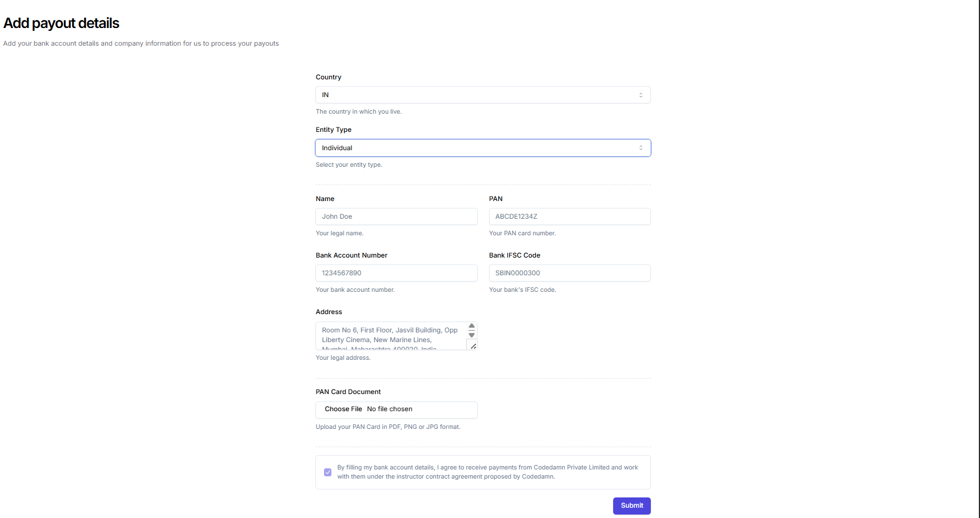Grab the Address text area resize handle

pos(473,346)
